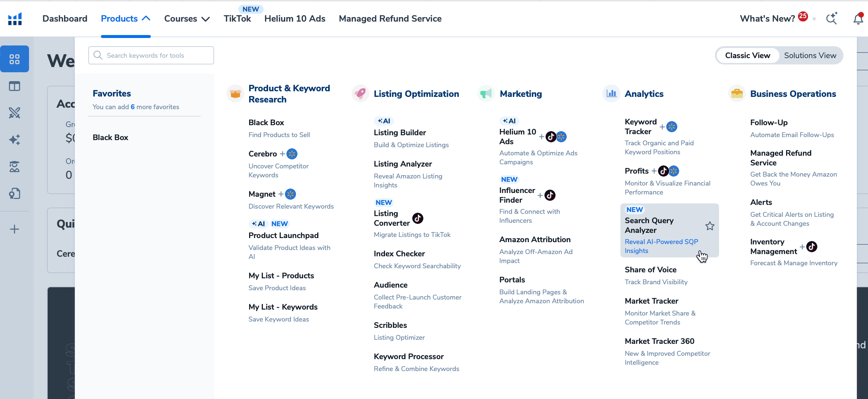Select Black Box in Favorites
The width and height of the screenshot is (868, 399).
(110, 137)
